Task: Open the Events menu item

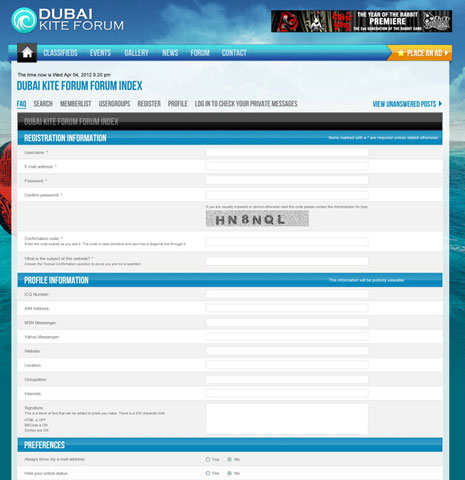Action: (100, 53)
